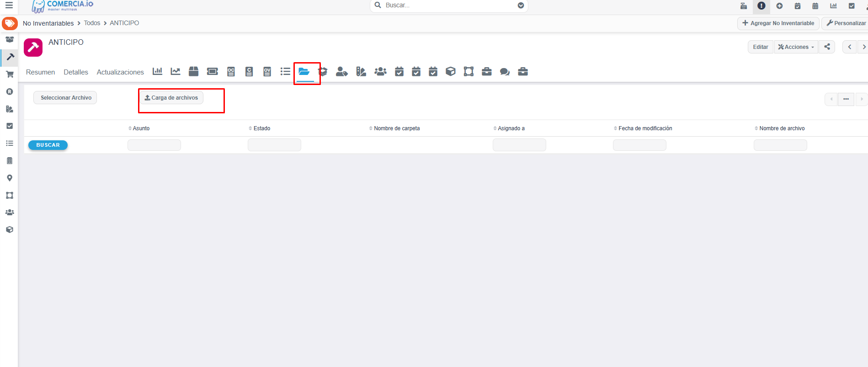This screenshot has width=868, height=367.
Task: Go to next record arrow
Action: tap(863, 47)
